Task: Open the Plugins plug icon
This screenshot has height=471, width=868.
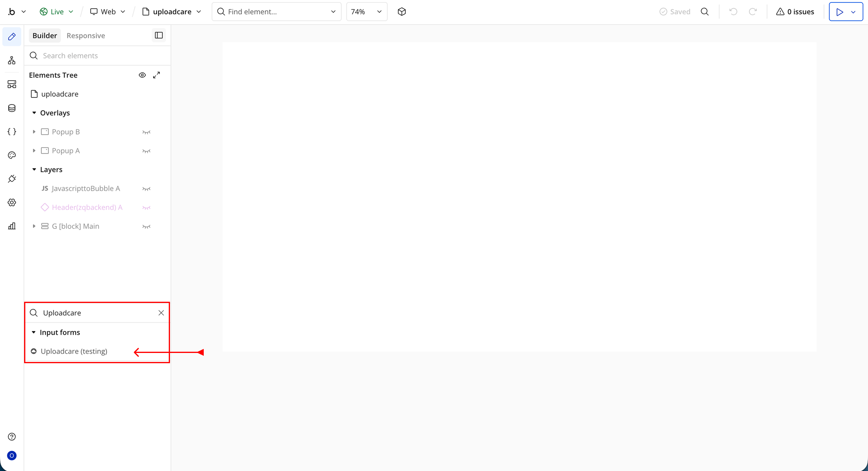Action: [12, 179]
